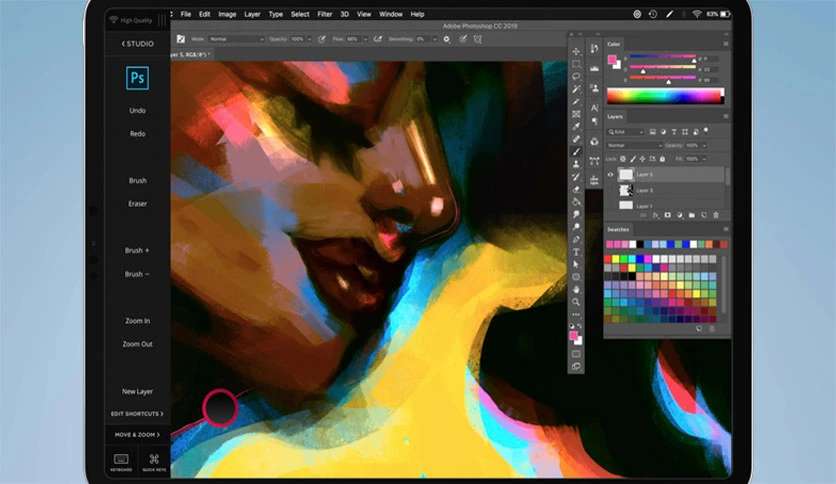Select the Magic Wand tool

point(576,89)
